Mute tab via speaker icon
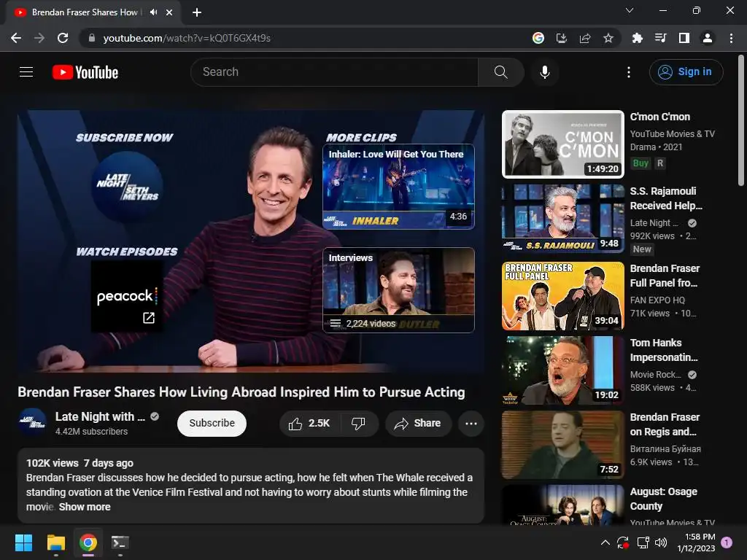 pos(153,12)
